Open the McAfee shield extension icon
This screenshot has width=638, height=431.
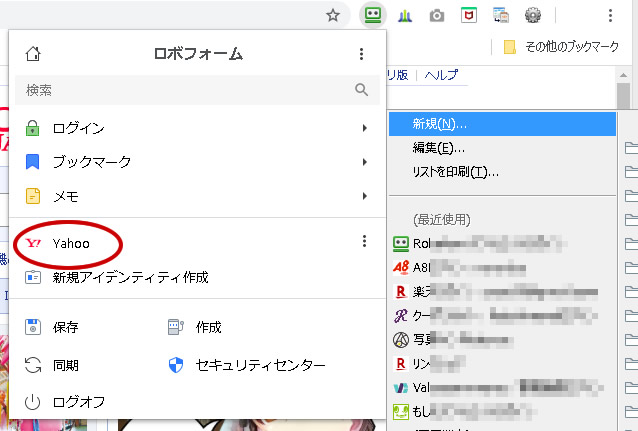point(469,16)
